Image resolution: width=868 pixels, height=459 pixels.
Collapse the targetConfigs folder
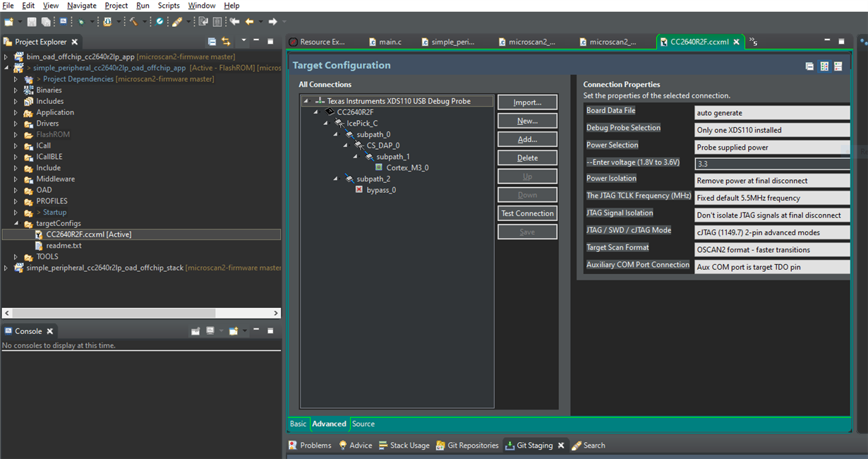point(16,224)
